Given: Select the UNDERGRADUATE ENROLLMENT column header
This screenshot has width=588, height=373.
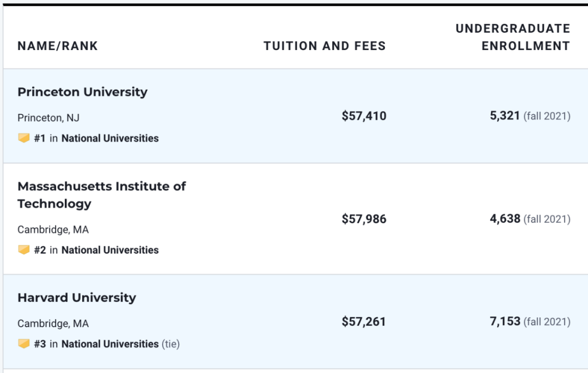Looking at the screenshot, I should pyautogui.click(x=513, y=37).
